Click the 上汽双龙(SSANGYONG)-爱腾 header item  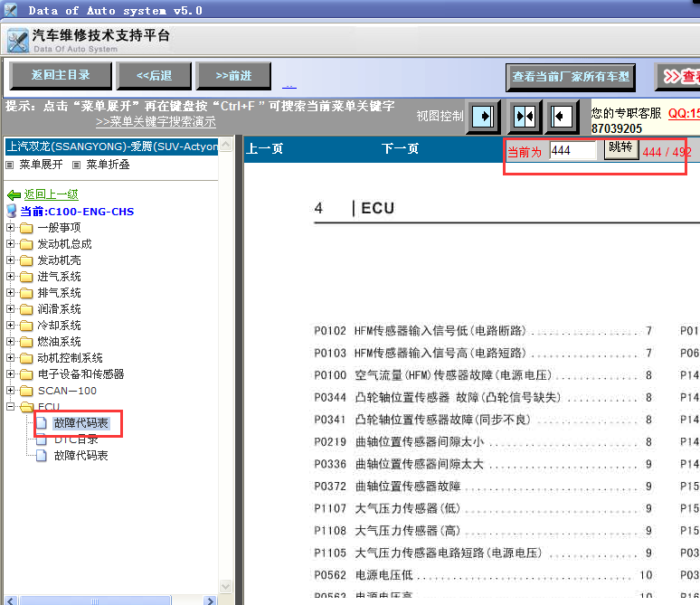111,147
